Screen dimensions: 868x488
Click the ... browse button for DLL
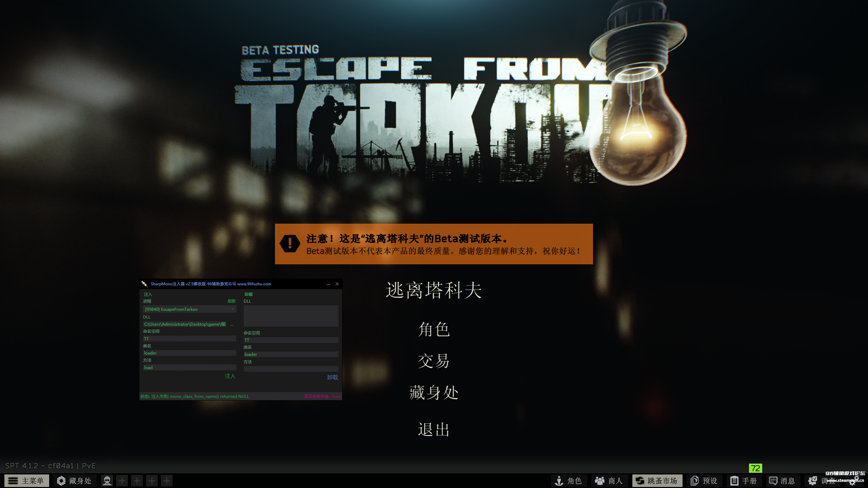(232, 324)
